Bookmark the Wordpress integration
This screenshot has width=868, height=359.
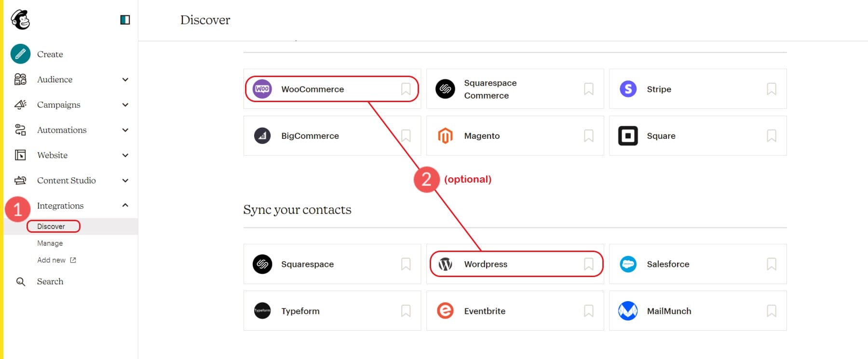tap(589, 264)
